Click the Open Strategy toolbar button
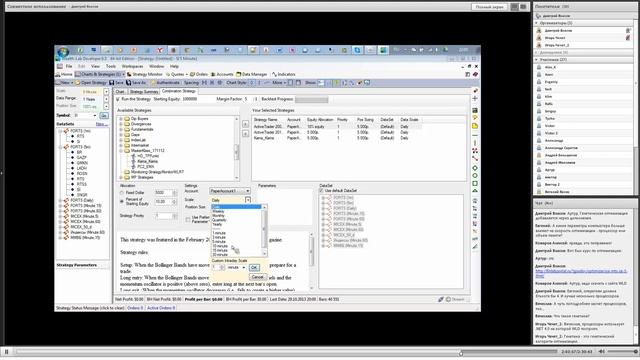Viewport: 640px width, 360px height. pyautogui.click(x=91, y=83)
